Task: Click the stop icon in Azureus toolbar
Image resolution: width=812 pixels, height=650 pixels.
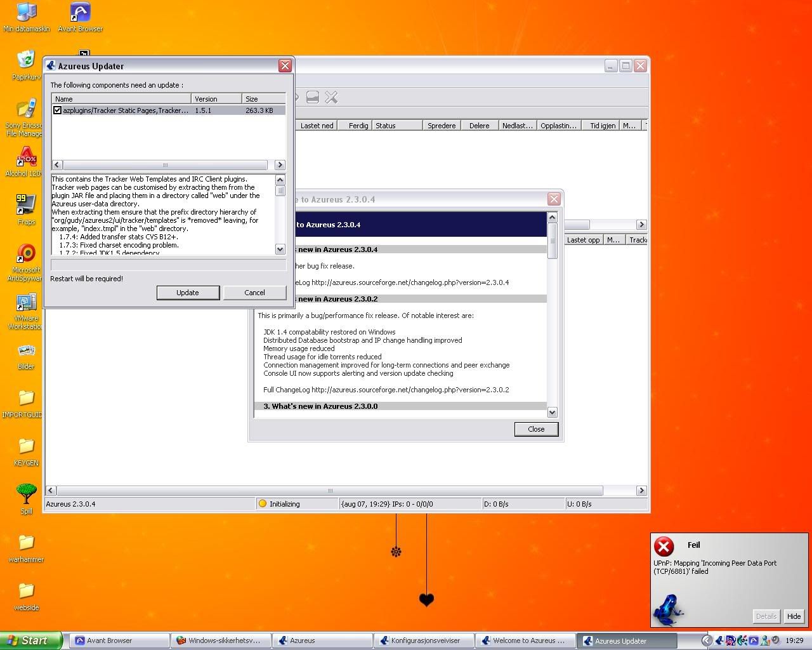Action: pyautogui.click(x=312, y=97)
